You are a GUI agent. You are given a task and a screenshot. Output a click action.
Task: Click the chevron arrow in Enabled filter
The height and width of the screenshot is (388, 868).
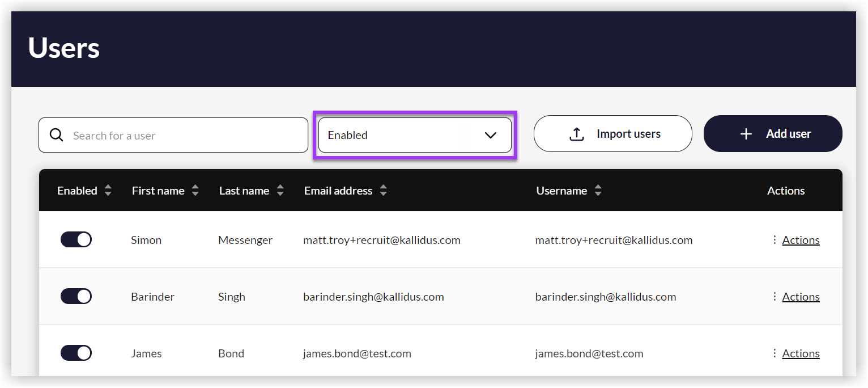pyautogui.click(x=491, y=135)
